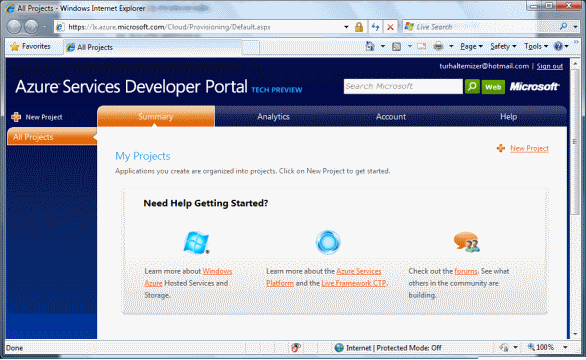Click the Live Search magnifier icon
This screenshot has height=360, width=586.
(564, 27)
